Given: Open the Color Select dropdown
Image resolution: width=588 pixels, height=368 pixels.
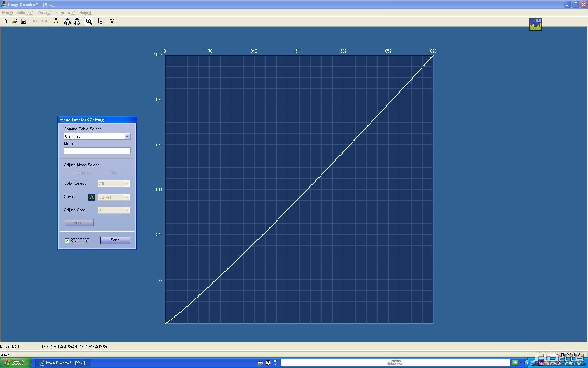Looking at the screenshot, I should pos(127,184).
